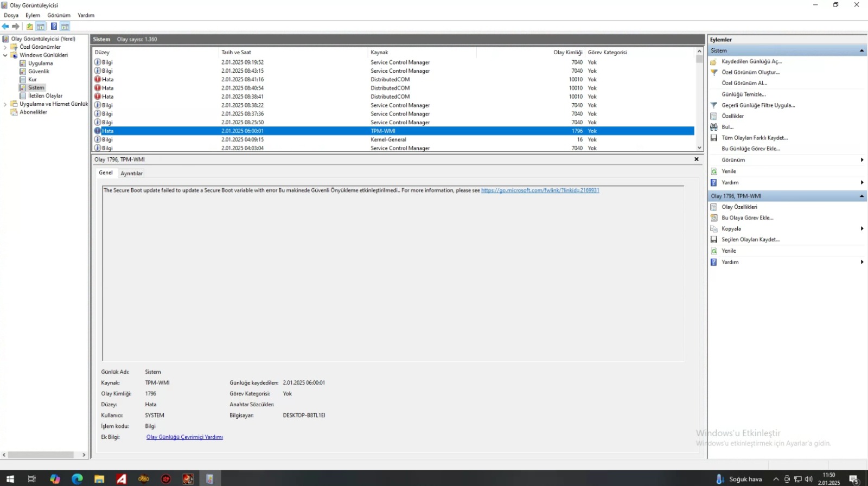Collapse the Olay 1796, TPM-WMI actions section
Image resolution: width=868 pixels, height=486 pixels.
[861, 196]
